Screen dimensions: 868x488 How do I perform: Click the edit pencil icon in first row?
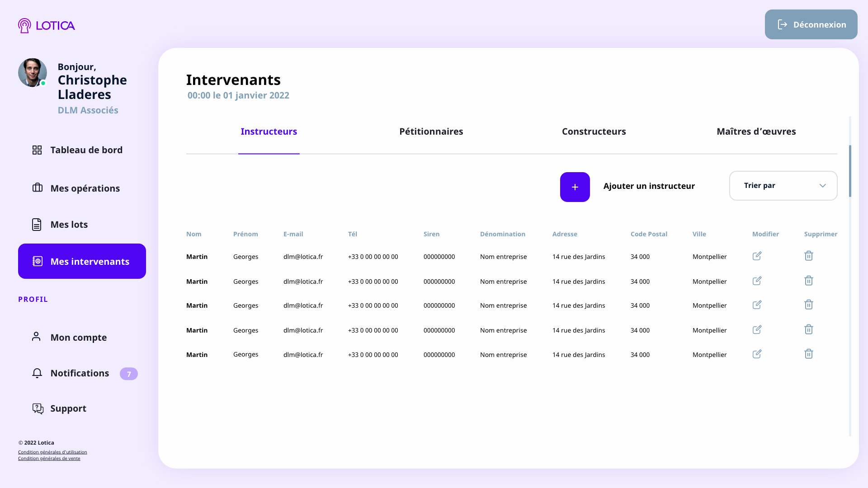point(757,256)
